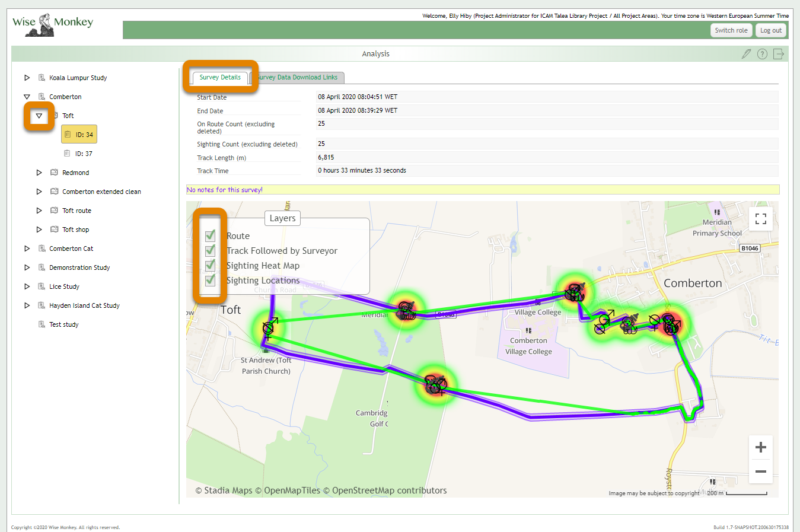
Task: Expand the Koala Lumpur Study node
Action: tap(27, 78)
